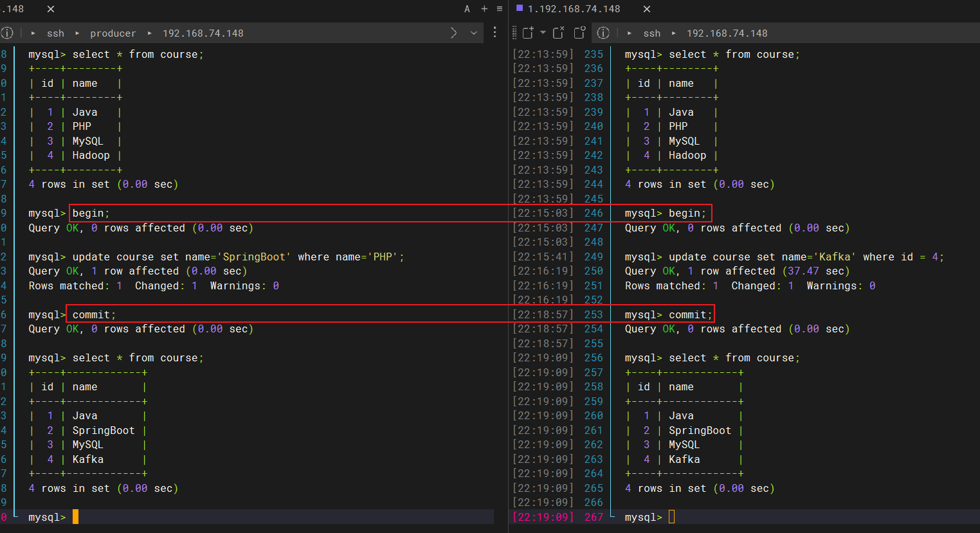Click 'MySQL' row in right pane's first table

671,141
